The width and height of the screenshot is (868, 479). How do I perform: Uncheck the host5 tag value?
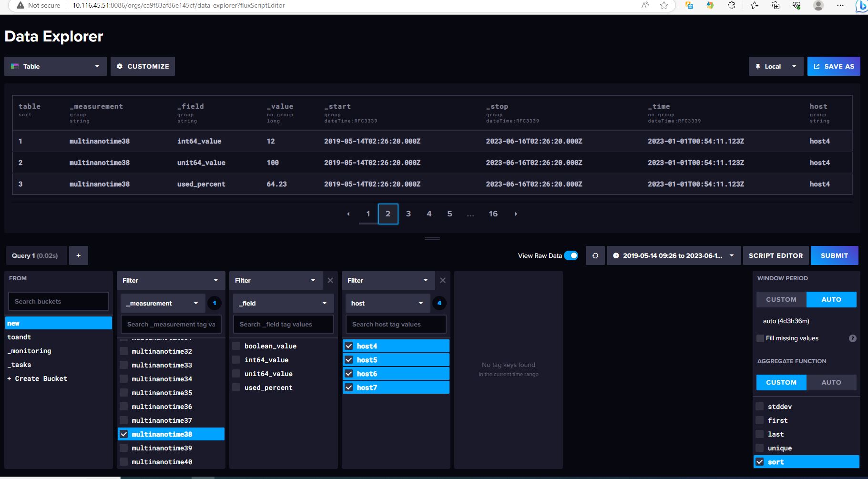(x=349, y=360)
